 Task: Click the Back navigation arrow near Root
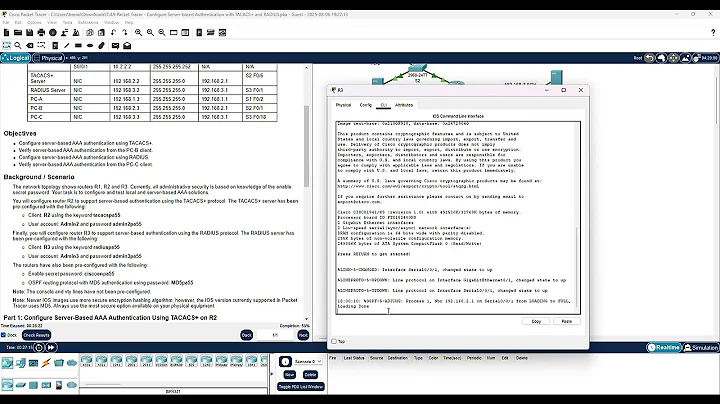pos(649,58)
